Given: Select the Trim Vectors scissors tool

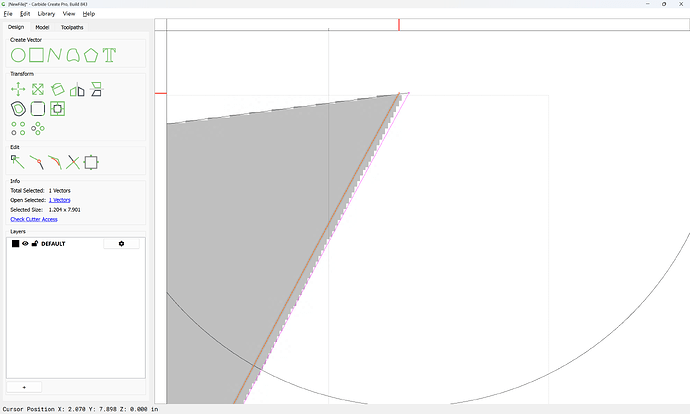Looking at the screenshot, I should 73,162.
